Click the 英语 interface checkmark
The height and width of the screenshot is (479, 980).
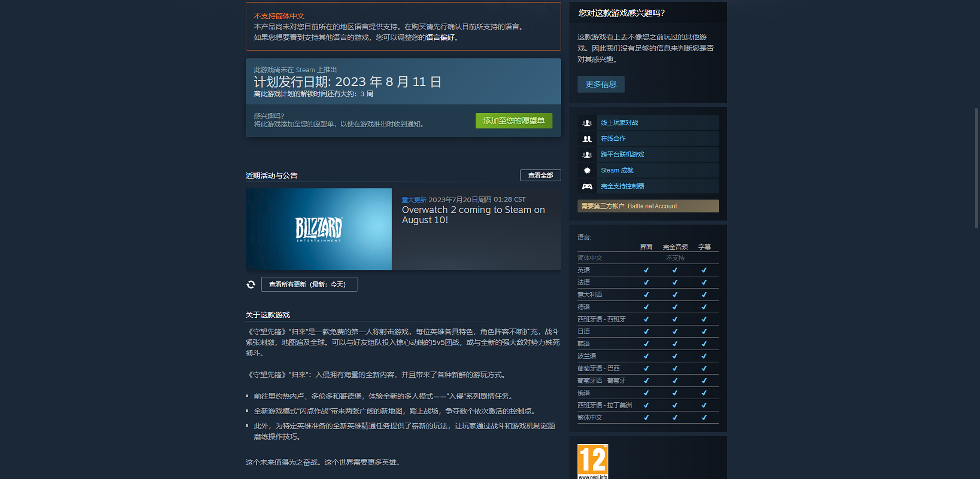646,270
